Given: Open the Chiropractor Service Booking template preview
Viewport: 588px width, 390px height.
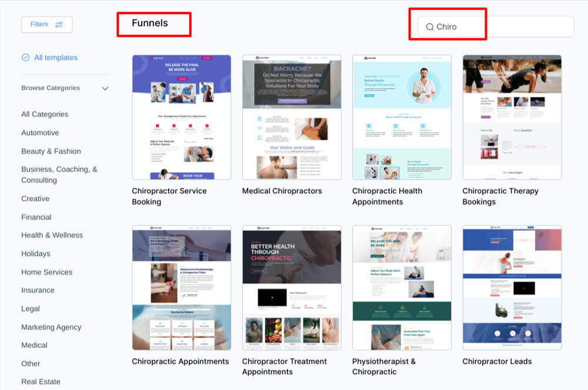Looking at the screenshot, I should (181, 117).
